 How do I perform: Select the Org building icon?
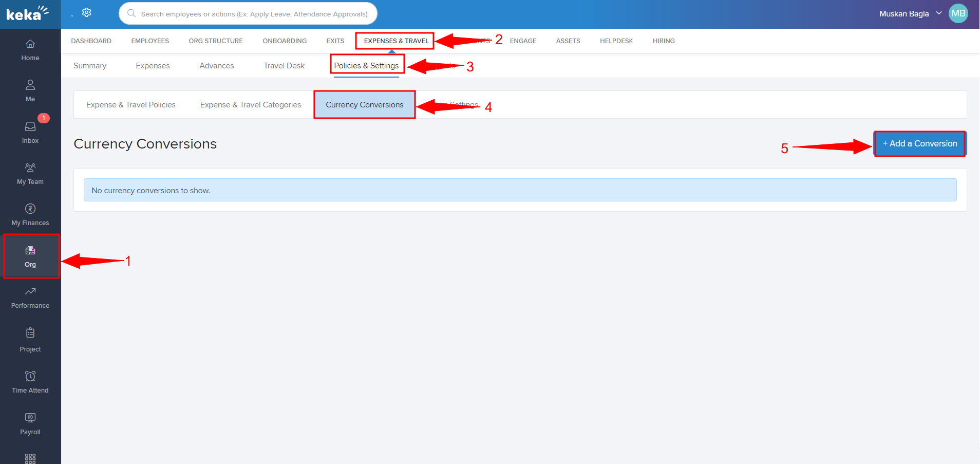pyautogui.click(x=30, y=251)
